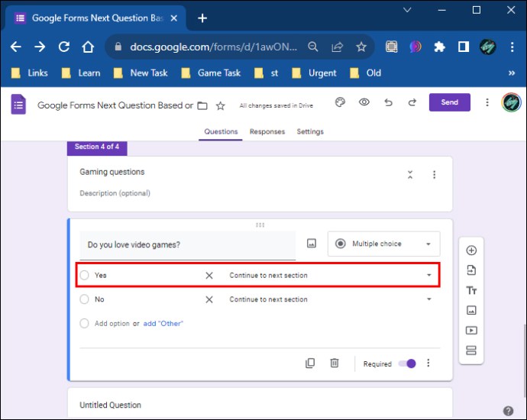Star the form using star icon near title
Image resolution: width=527 pixels, height=420 pixels.
221,106
